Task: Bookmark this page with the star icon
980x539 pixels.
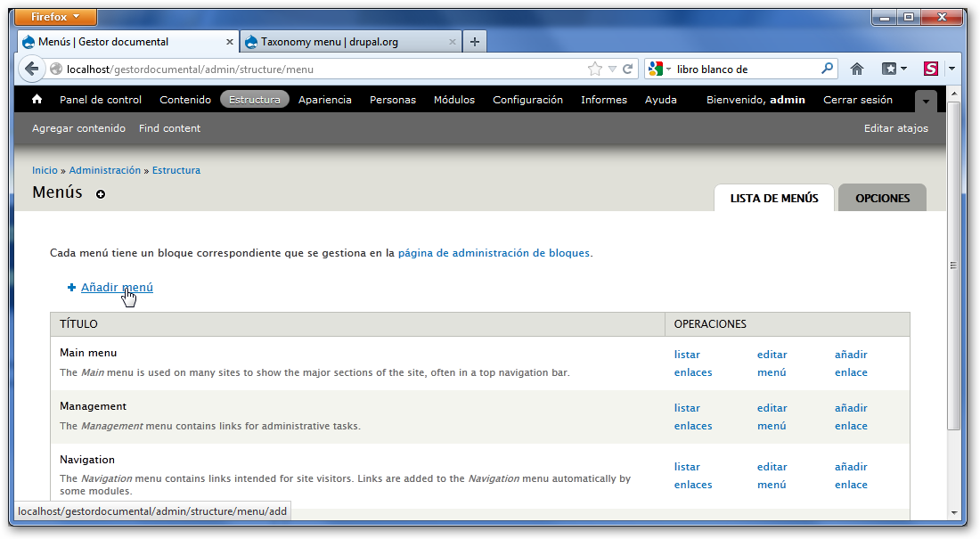Action: 594,69
